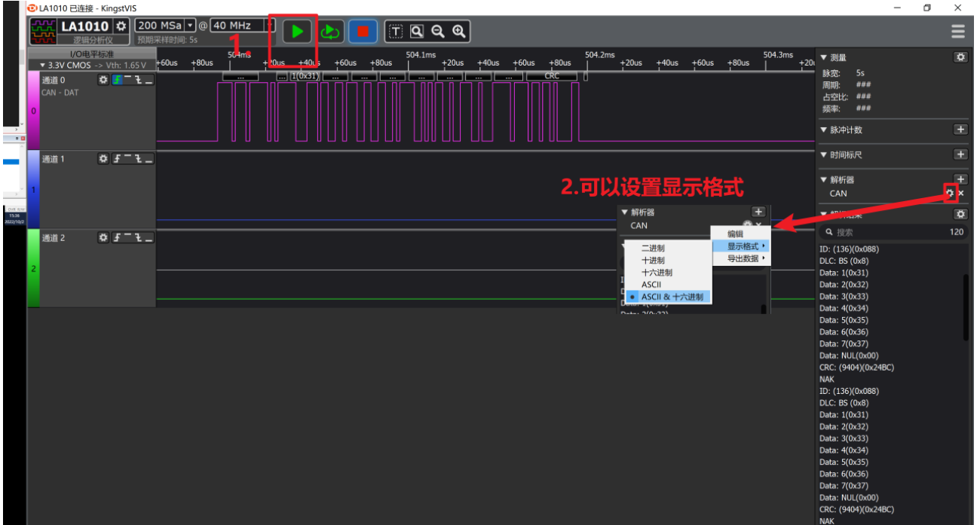Toggle low-level trigger on 通道 0
This screenshot has width=980, height=525.
click(149, 80)
